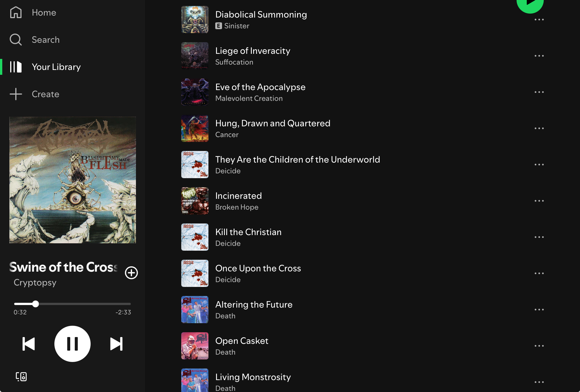Open more options for Open Casket
580x392 pixels.
[539, 346]
